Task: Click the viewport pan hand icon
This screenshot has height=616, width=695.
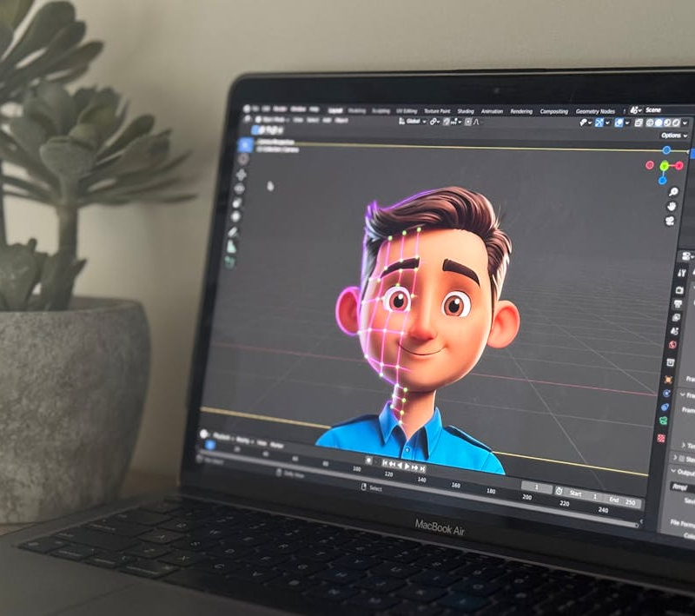Action: 672,206
